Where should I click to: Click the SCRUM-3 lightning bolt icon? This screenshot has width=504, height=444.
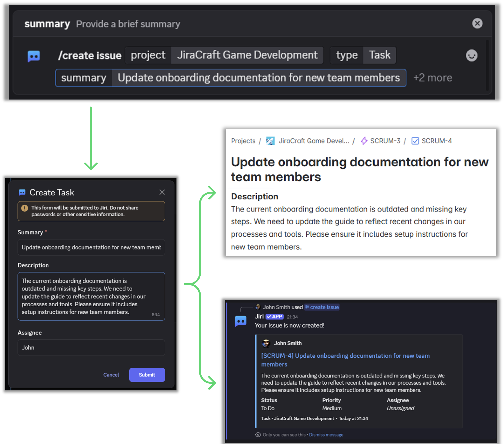point(364,141)
